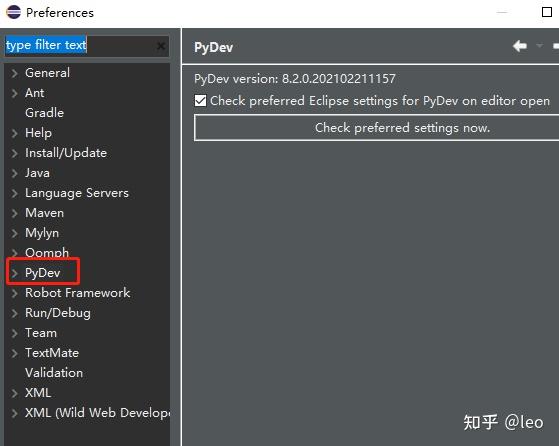The width and height of the screenshot is (559, 446).
Task: Focus the type filter text field
Action: pos(87,46)
